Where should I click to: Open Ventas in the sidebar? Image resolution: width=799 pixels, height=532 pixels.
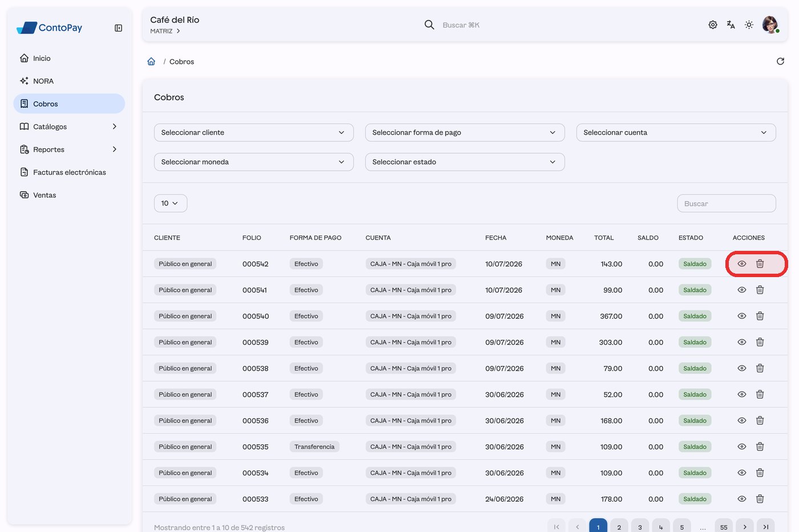coord(69,195)
